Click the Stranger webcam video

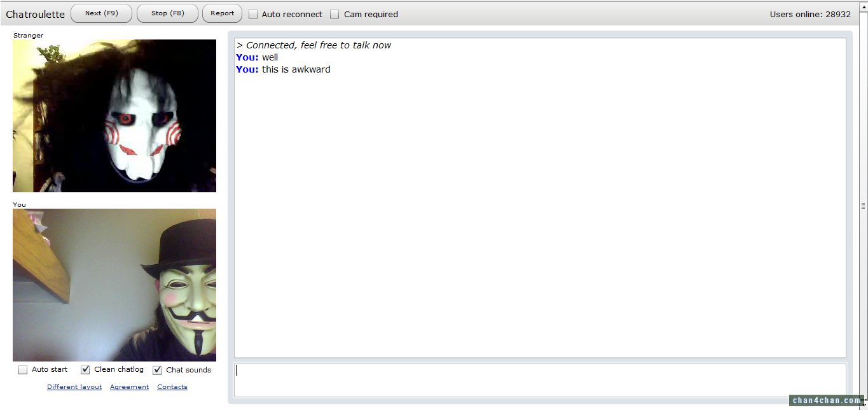pos(114,116)
